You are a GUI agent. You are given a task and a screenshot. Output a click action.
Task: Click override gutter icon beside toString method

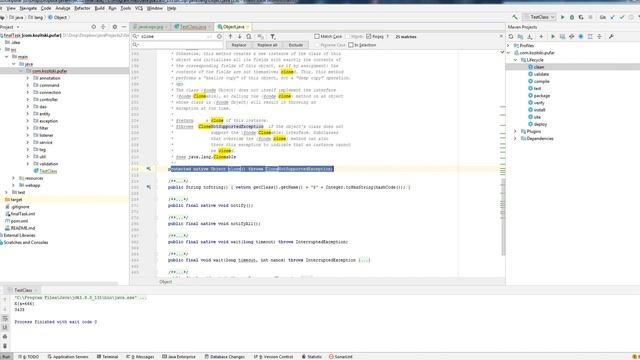[149, 187]
